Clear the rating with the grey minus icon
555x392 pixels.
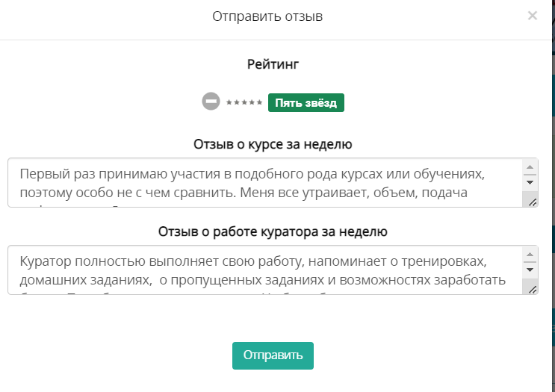coord(211,102)
